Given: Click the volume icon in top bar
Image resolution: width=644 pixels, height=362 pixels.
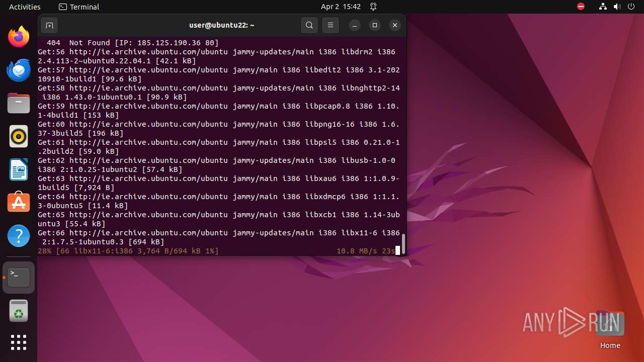Looking at the screenshot, I should (617, 7).
